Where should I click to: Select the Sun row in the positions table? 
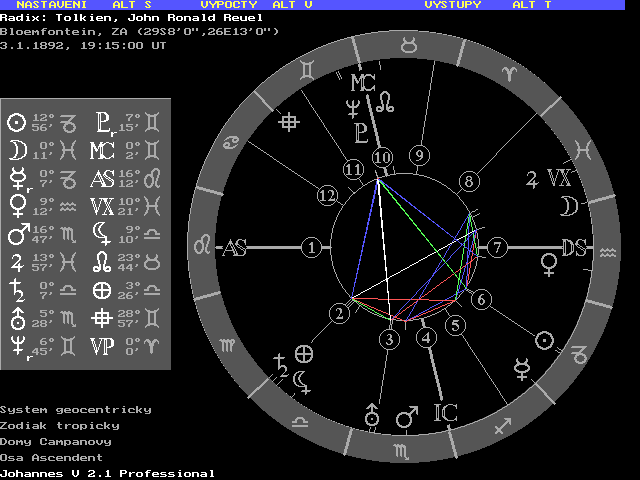tap(43, 123)
